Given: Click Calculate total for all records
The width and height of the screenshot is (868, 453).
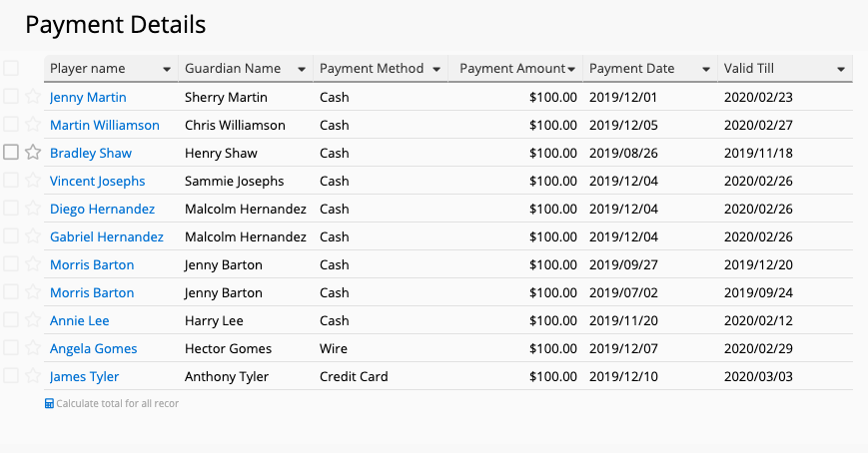Looking at the screenshot, I should click(x=117, y=404).
